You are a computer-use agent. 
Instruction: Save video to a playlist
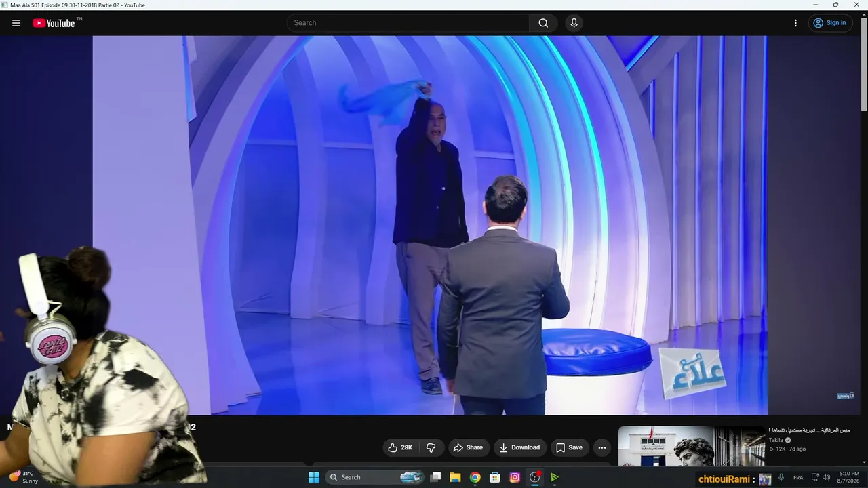point(569,447)
